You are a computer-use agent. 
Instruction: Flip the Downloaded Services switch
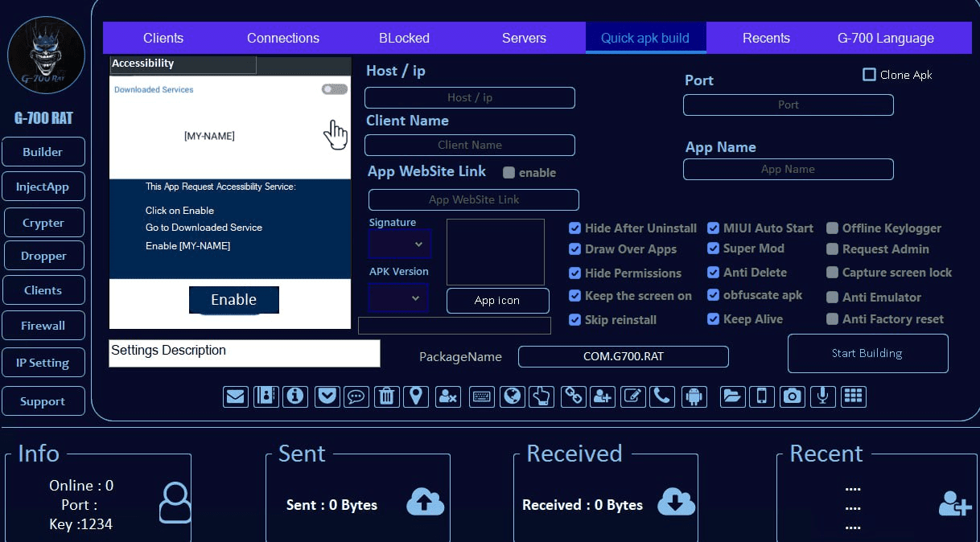pyautogui.click(x=334, y=89)
